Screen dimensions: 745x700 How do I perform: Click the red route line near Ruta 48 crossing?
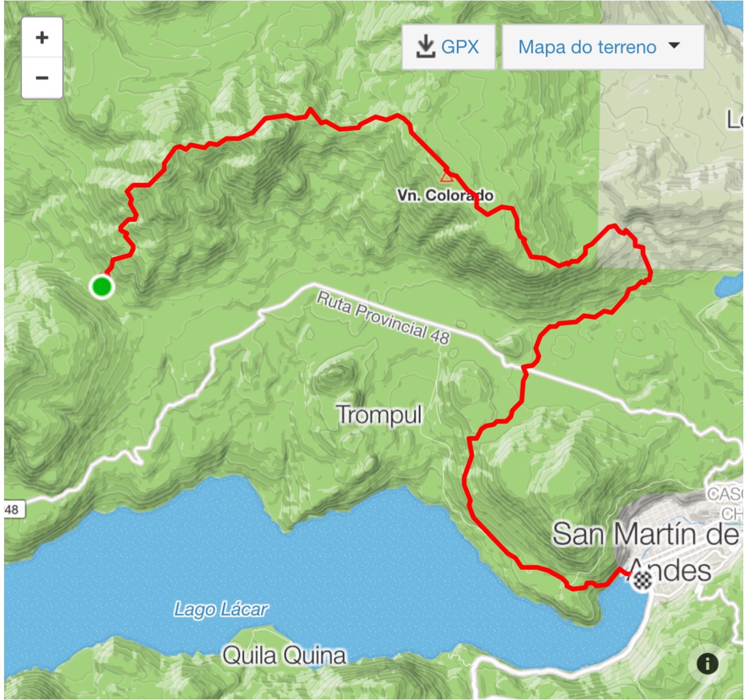click(x=525, y=367)
